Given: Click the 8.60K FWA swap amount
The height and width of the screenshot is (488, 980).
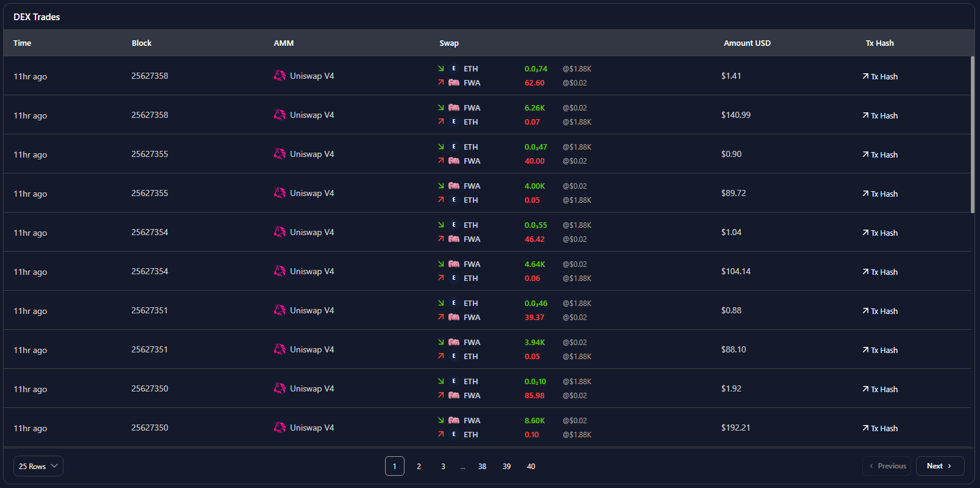Looking at the screenshot, I should [535, 420].
